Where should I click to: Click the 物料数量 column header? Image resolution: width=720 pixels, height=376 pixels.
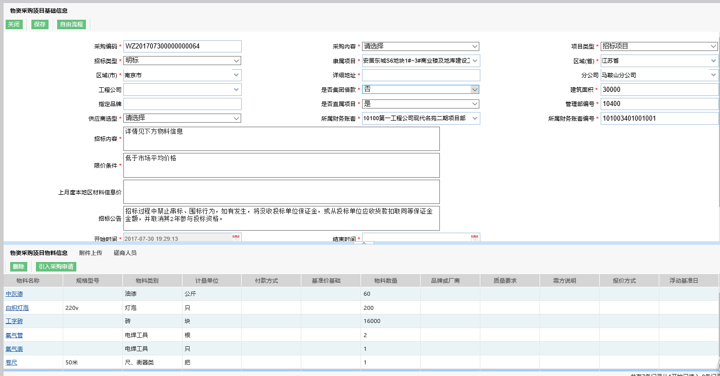pyautogui.click(x=391, y=281)
